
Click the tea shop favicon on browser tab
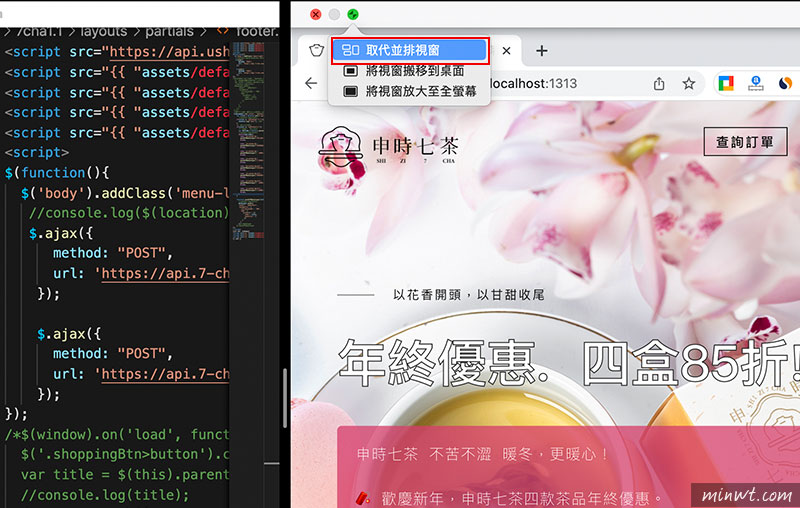click(316, 50)
